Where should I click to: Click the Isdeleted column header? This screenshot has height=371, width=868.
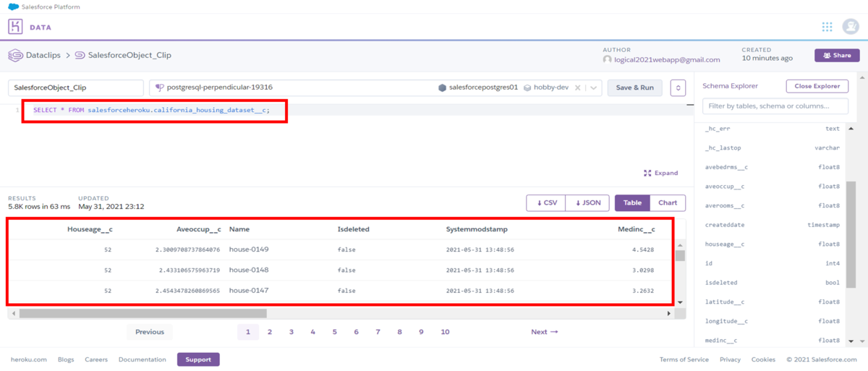pyautogui.click(x=354, y=229)
